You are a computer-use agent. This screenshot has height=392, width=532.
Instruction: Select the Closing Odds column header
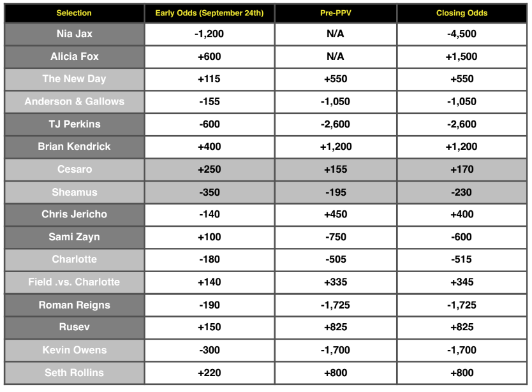tap(462, 13)
